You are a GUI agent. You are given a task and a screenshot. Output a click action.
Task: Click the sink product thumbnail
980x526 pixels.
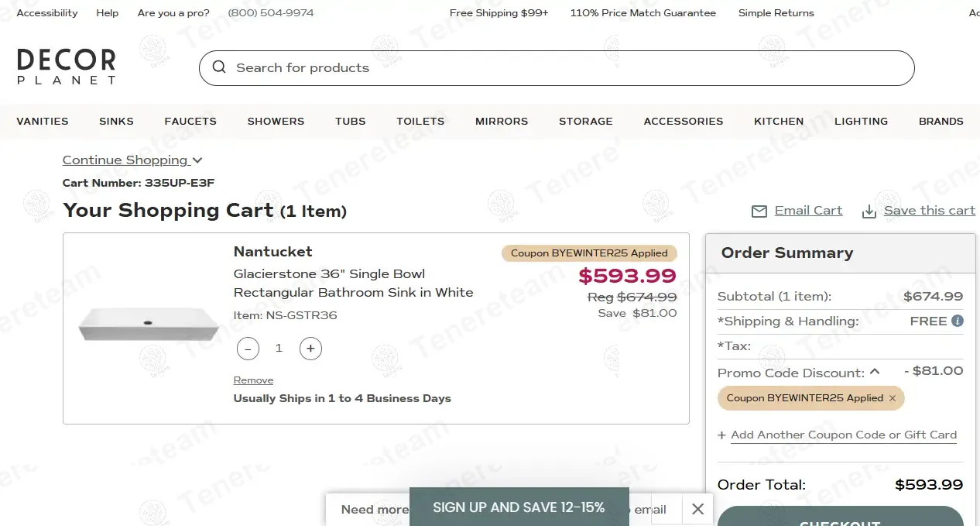(x=149, y=324)
